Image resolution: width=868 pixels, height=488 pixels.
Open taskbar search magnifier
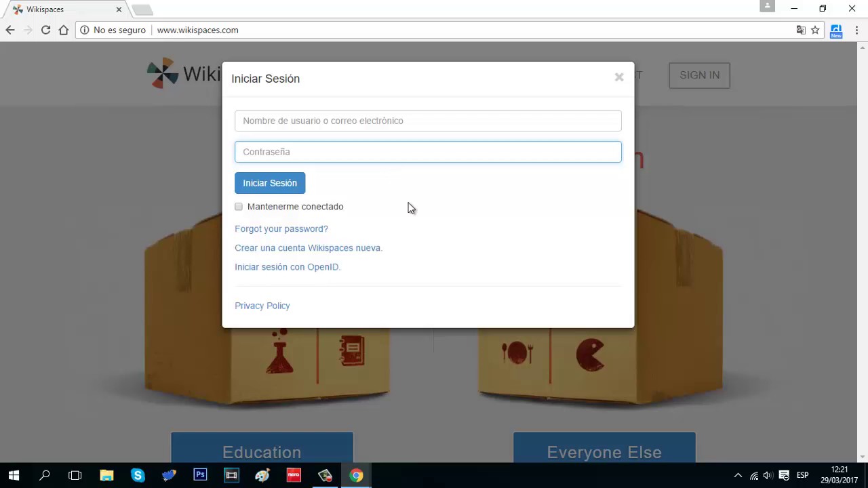pos(45,475)
